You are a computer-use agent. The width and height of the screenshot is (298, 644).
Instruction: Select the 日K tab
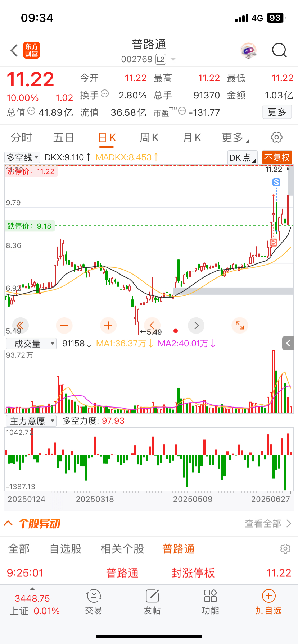(x=107, y=138)
